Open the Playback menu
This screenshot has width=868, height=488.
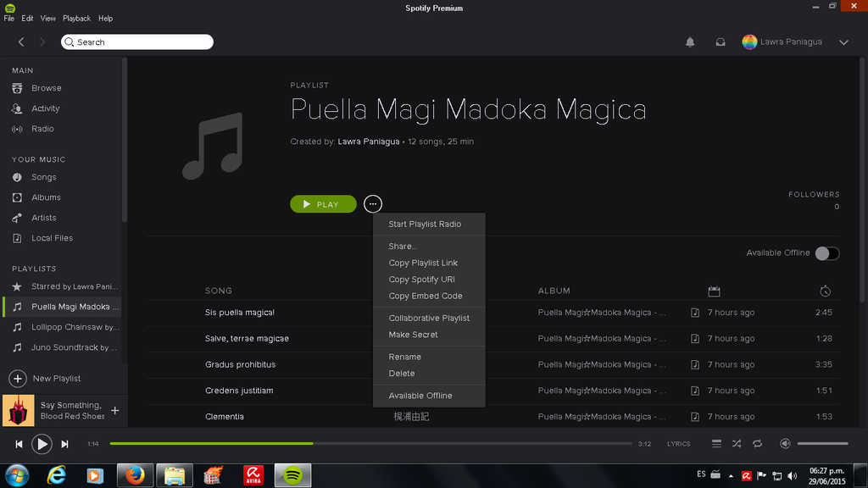(x=76, y=19)
